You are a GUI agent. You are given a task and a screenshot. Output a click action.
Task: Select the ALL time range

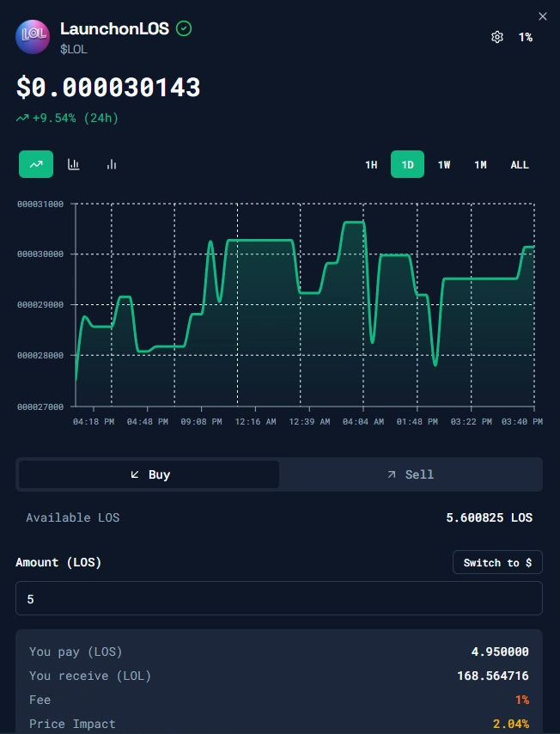tap(520, 164)
